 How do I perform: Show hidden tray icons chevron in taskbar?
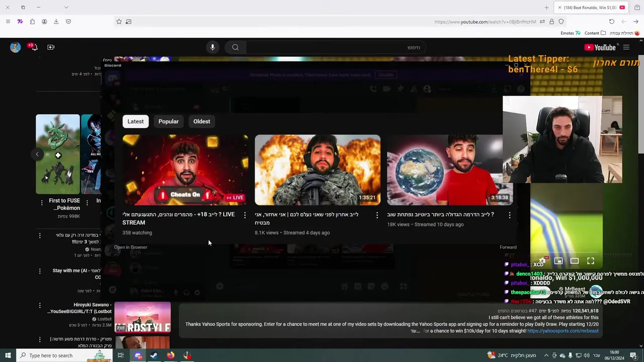pos(546,355)
